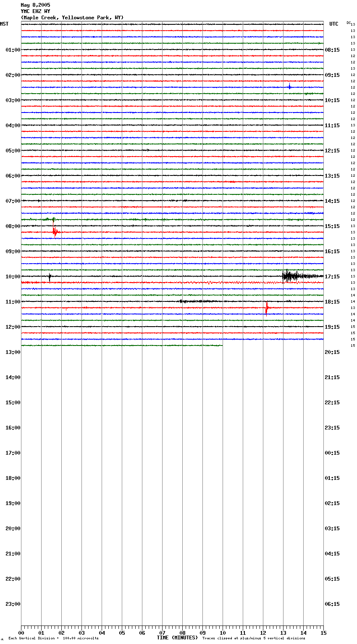
Task: Click 'Traces clipped at plus/minus 5 vertical divisions'
Action: pos(254,639)
